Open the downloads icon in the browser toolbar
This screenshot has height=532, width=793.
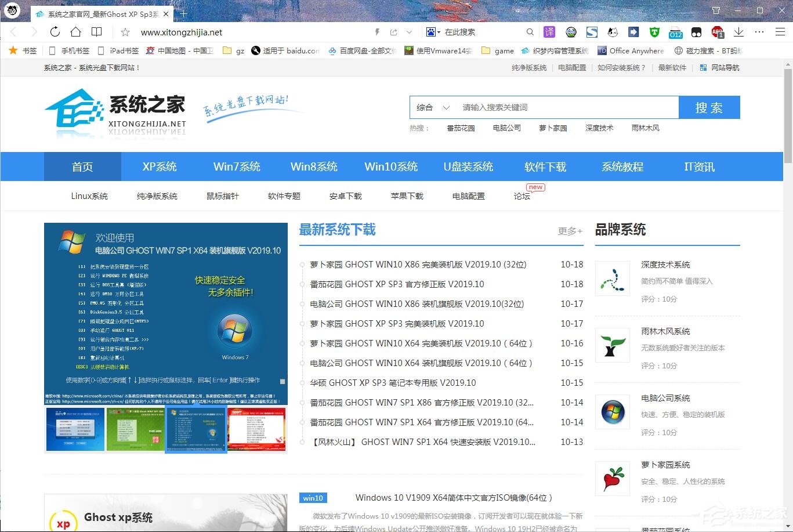pyautogui.click(x=738, y=32)
